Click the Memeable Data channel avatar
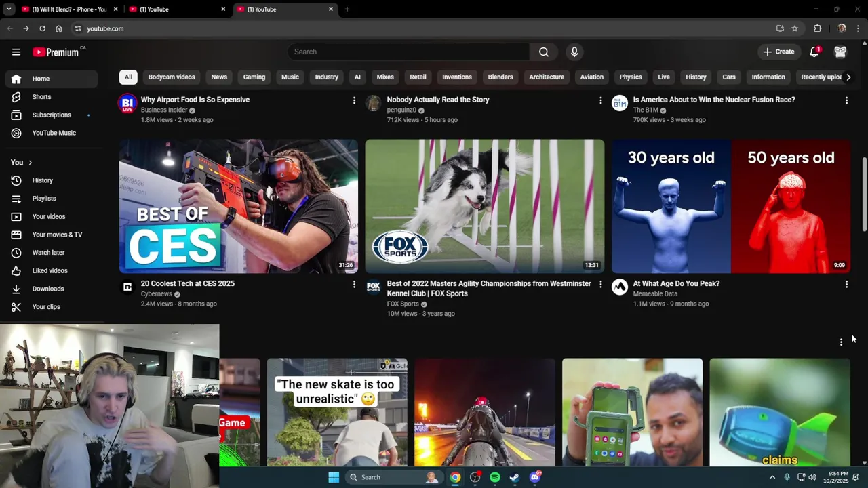 pyautogui.click(x=620, y=287)
